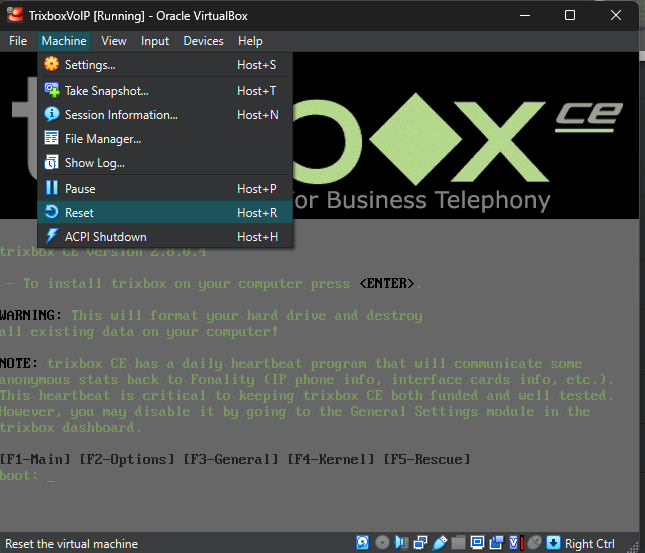The image size is (645, 553).
Task: Click the Reset circular arrow icon
Action: point(52,212)
